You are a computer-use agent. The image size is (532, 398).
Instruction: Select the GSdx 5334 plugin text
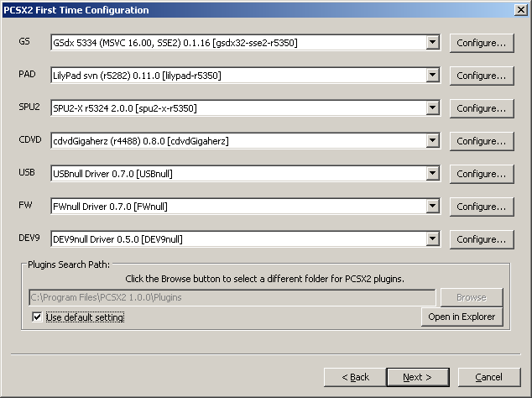[175, 43]
